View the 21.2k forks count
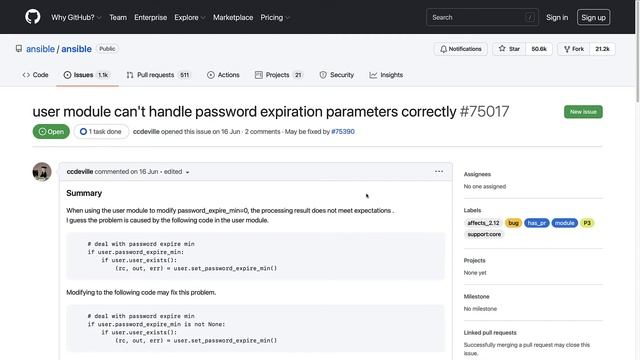 (602, 49)
